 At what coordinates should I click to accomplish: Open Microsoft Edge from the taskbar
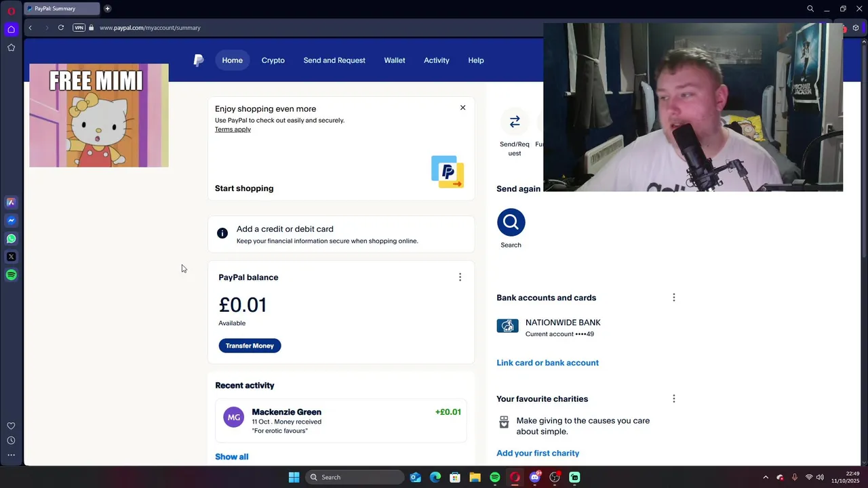pyautogui.click(x=435, y=477)
